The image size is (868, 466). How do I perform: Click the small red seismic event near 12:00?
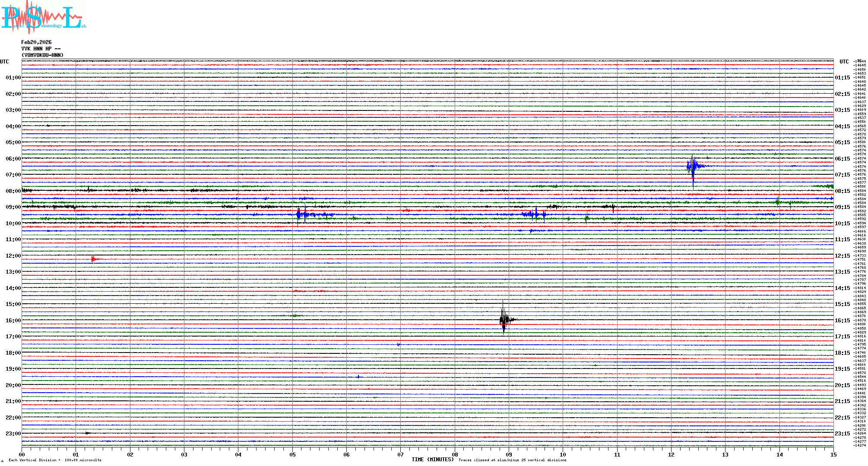[93, 259]
